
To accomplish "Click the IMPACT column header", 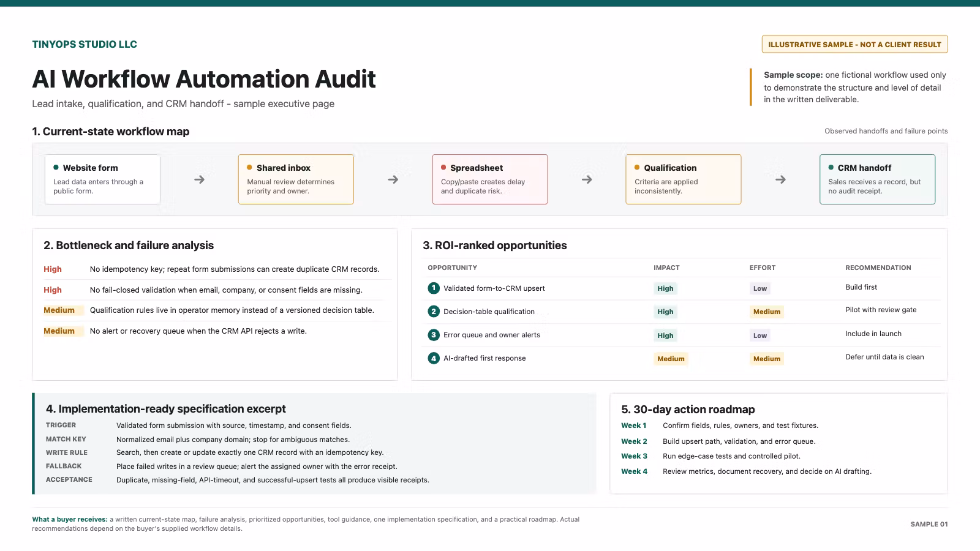I will (x=666, y=268).
